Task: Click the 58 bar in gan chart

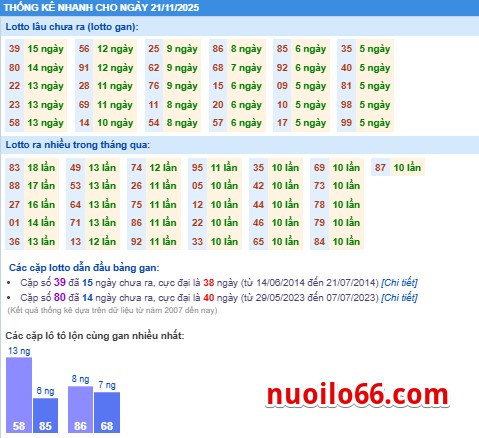Action: point(19,395)
